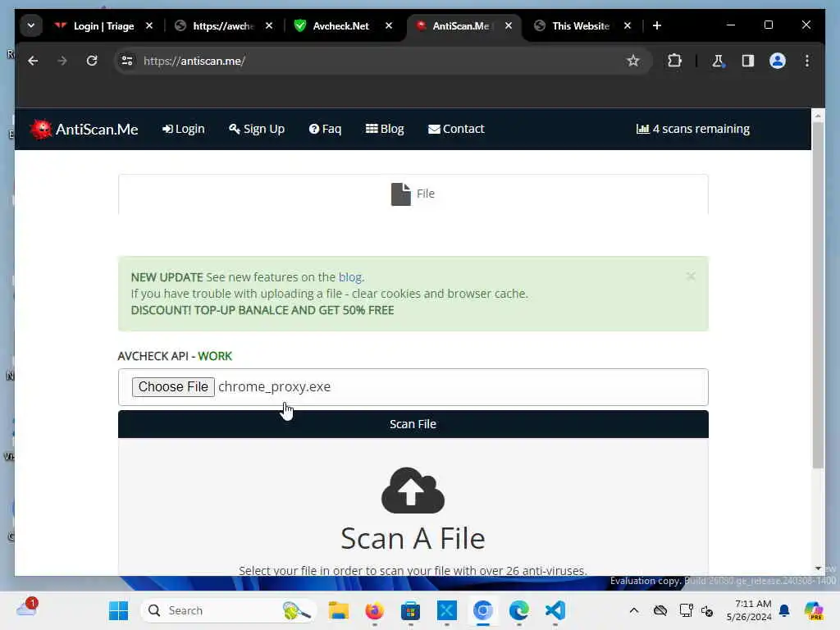Switch to the https://awche tab
Image resolution: width=840 pixels, height=630 pixels.
coord(223,25)
